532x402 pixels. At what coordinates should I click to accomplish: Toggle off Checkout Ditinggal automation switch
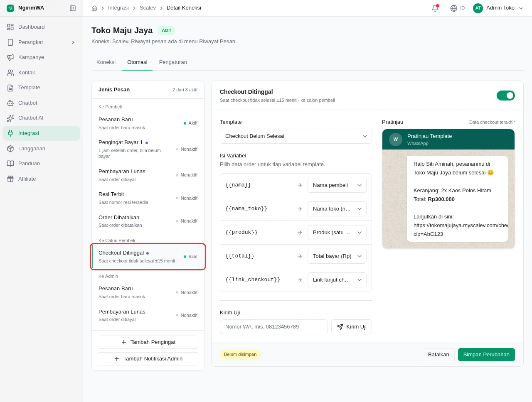point(505,96)
